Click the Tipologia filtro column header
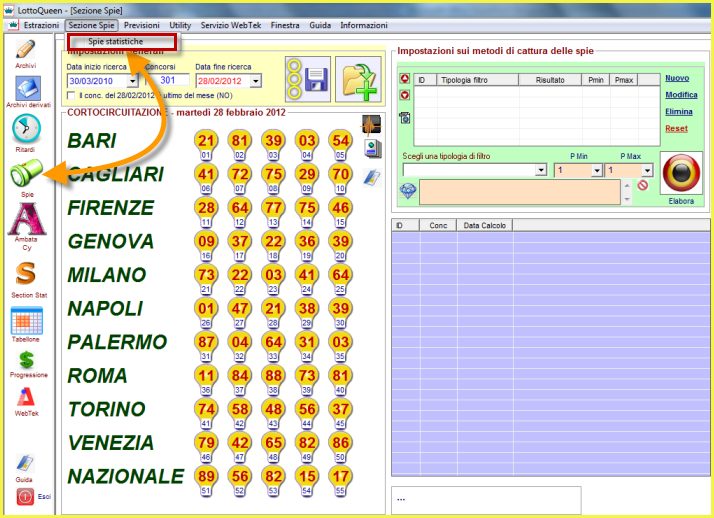Viewport: 714px width, 518px height. pos(477,80)
